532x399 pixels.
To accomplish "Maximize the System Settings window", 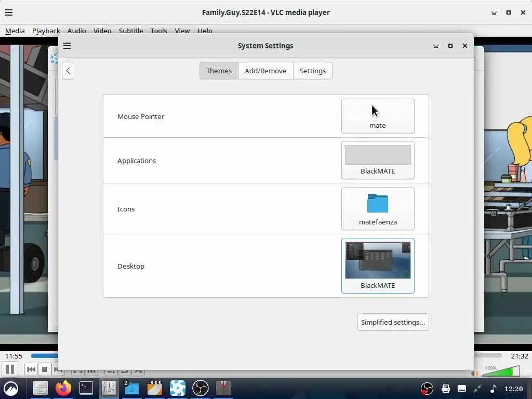I will (x=450, y=46).
